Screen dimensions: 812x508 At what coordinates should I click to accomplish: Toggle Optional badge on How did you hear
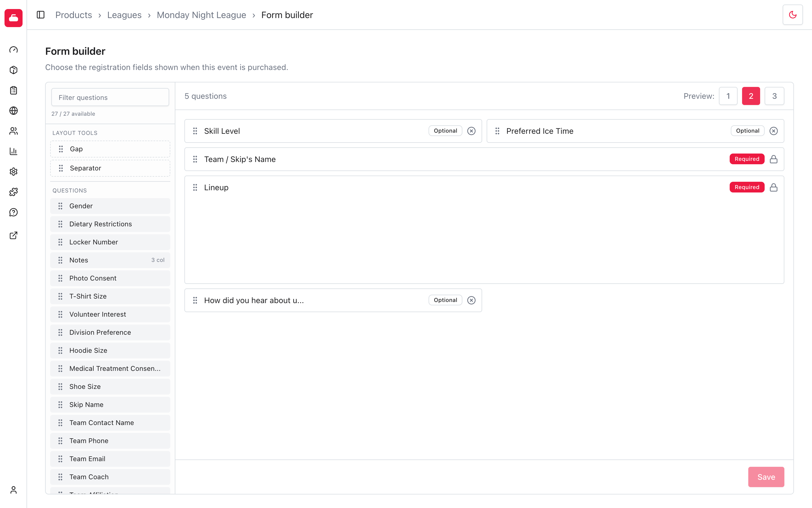point(445,300)
